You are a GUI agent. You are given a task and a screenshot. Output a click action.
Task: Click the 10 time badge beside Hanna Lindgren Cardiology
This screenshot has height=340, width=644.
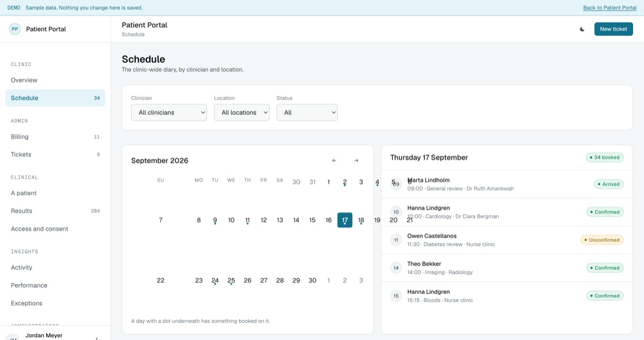(396, 212)
